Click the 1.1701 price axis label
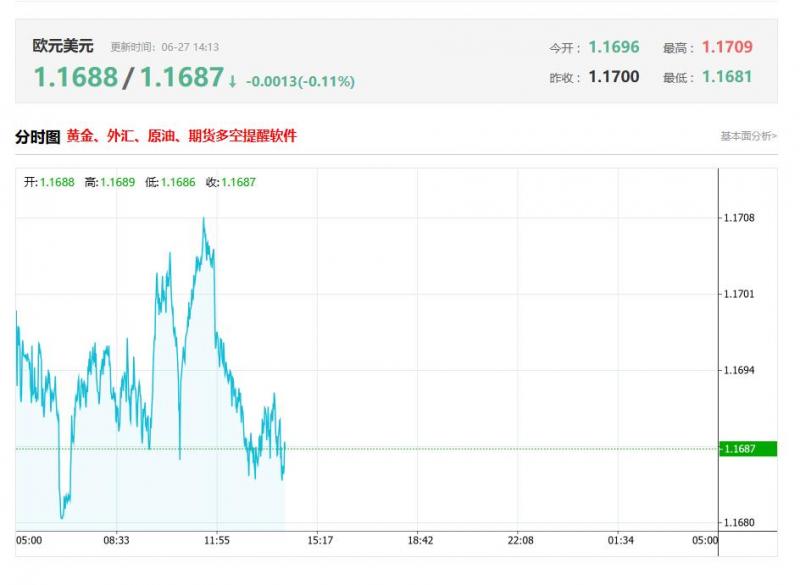Image resolution: width=800 pixels, height=585 pixels. 739,294
